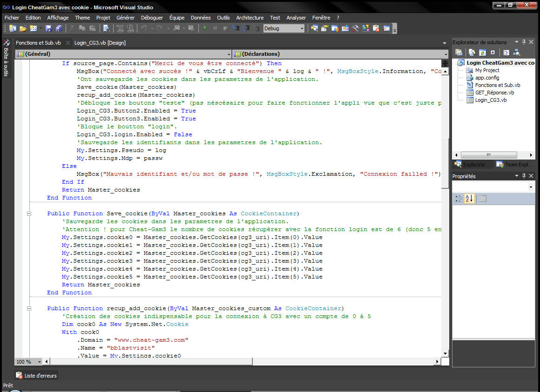Open the Liste d'erreurs panel
The height and width of the screenshot is (392, 540).
[36, 376]
